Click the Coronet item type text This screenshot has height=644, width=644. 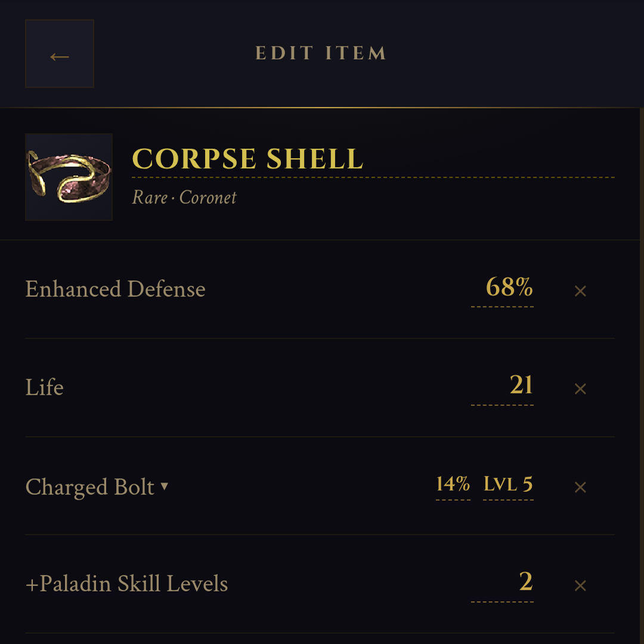pyautogui.click(x=208, y=197)
